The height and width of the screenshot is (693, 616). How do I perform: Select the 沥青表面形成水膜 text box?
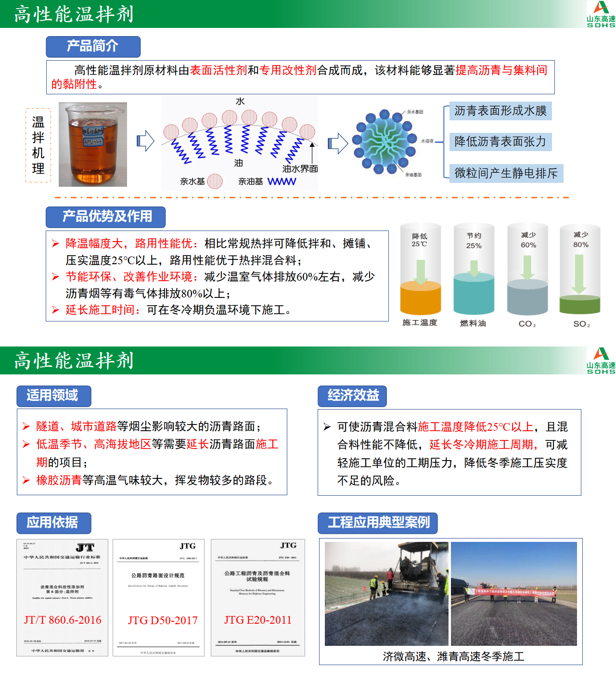point(500,111)
